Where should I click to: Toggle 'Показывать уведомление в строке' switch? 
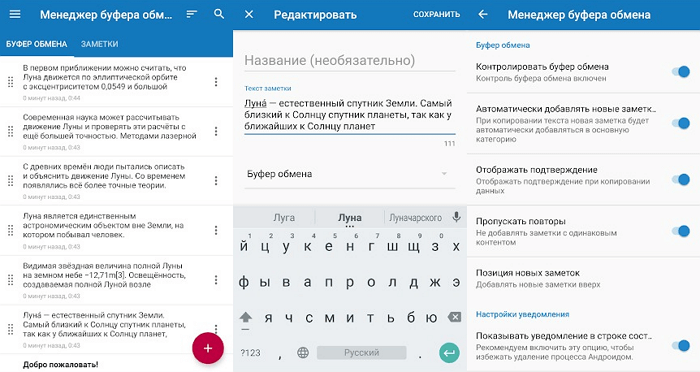681,346
